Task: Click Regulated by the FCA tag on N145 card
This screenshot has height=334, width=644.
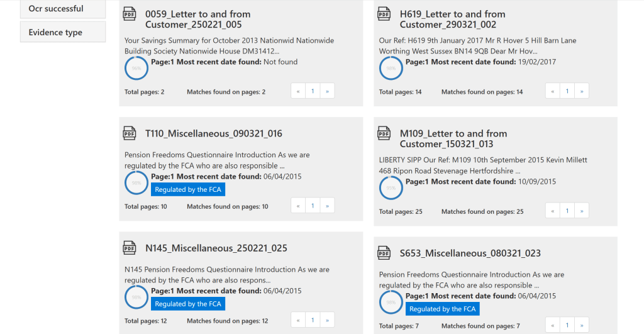Action: pos(187,304)
